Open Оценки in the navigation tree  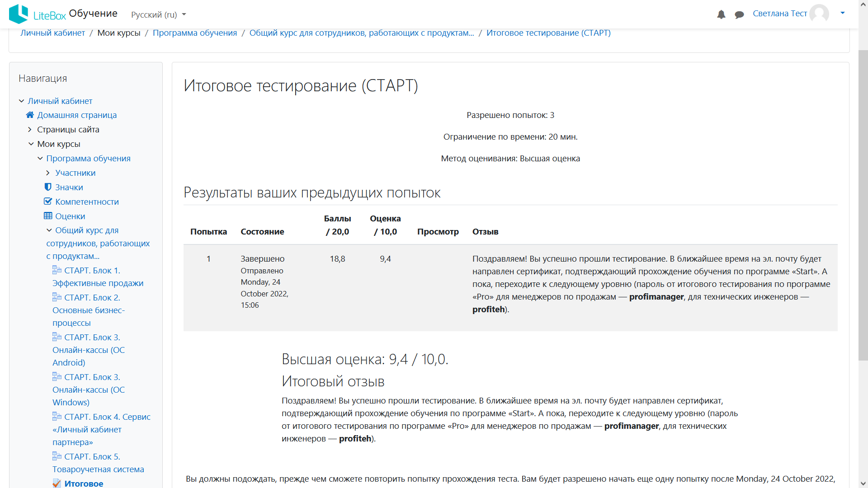click(70, 216)
